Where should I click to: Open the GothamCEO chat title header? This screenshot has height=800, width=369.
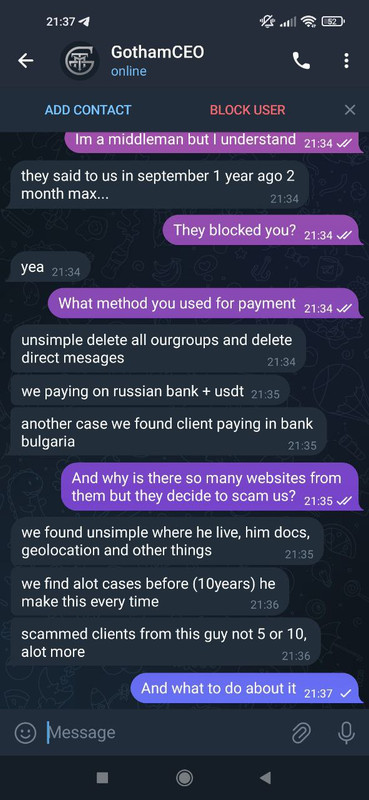point(158,61)
